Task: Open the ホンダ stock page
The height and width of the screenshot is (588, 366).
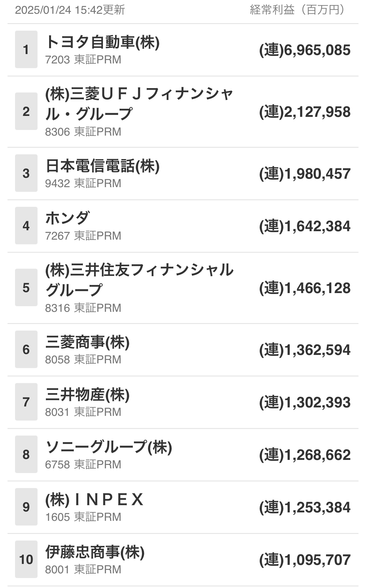Action: coord(68,218)
